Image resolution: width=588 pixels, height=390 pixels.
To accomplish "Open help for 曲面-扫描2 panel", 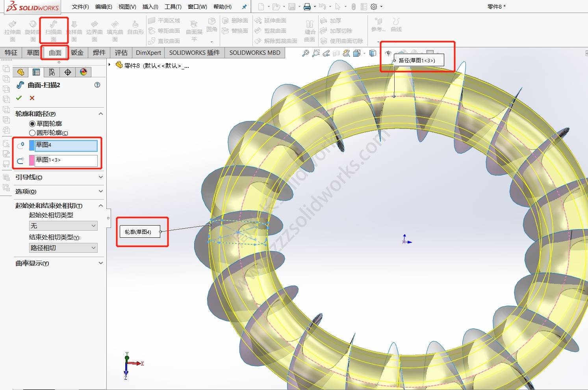I will coord(97,85).
